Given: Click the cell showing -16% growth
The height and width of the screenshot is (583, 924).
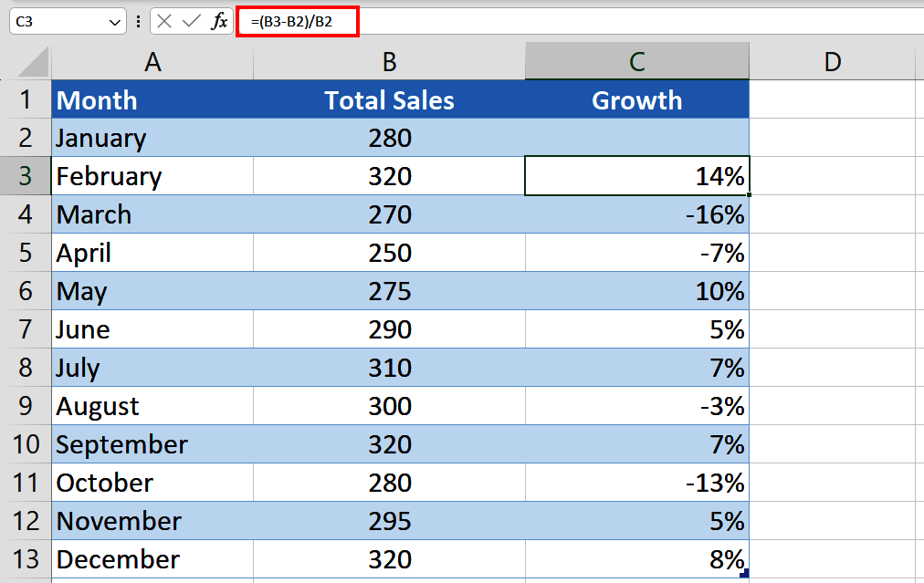Looking at the screenshot, I should coord(636,214).
